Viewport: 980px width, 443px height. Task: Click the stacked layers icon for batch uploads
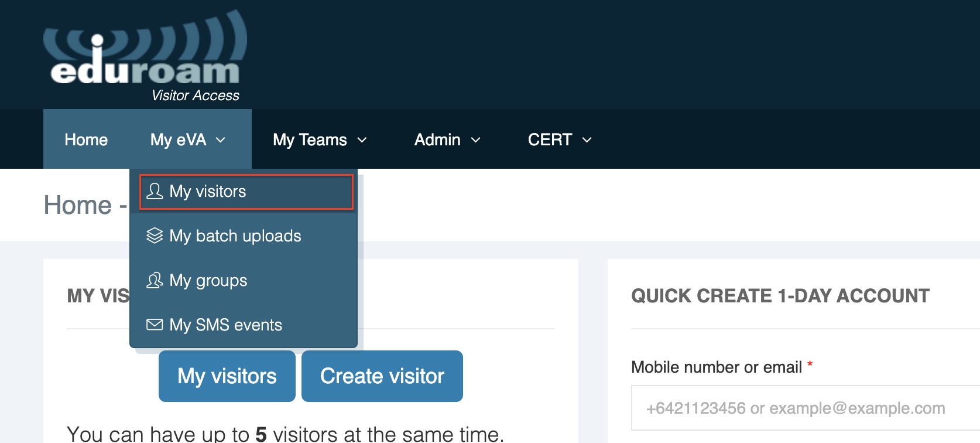155,236
